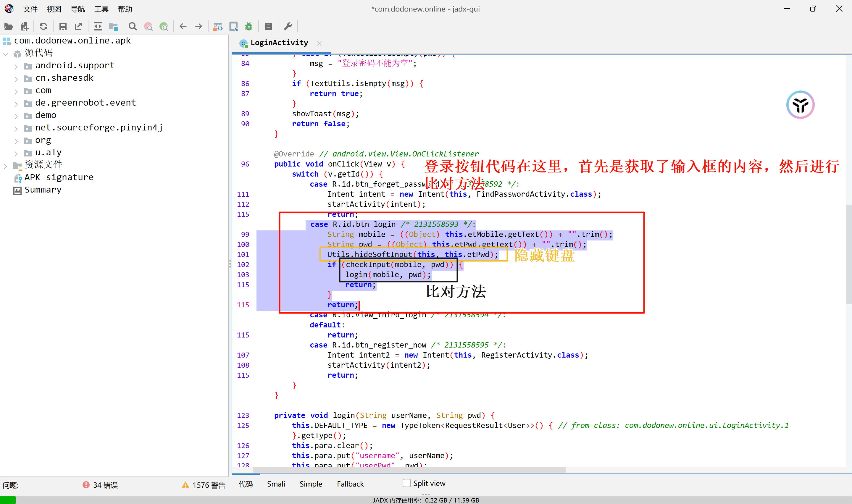Click the Export project arrow icon

pyautogui.click(x=78, y=27)
